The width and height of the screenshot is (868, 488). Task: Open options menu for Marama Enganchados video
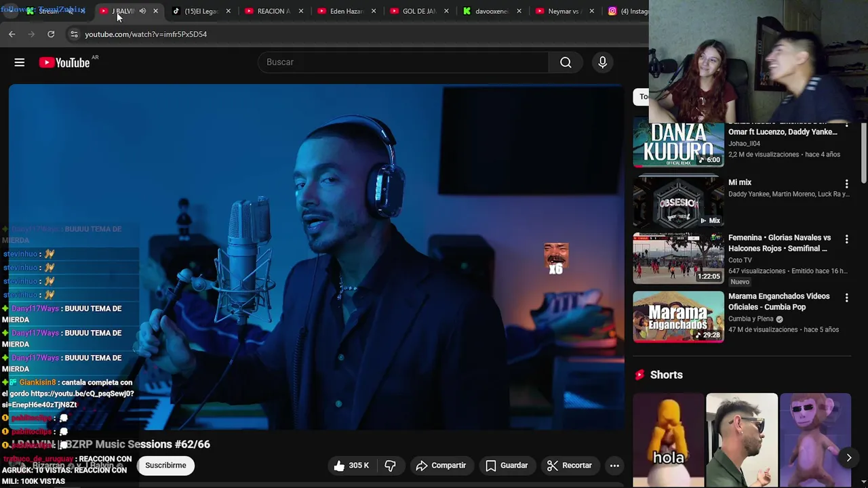click(x=846, y=298)
